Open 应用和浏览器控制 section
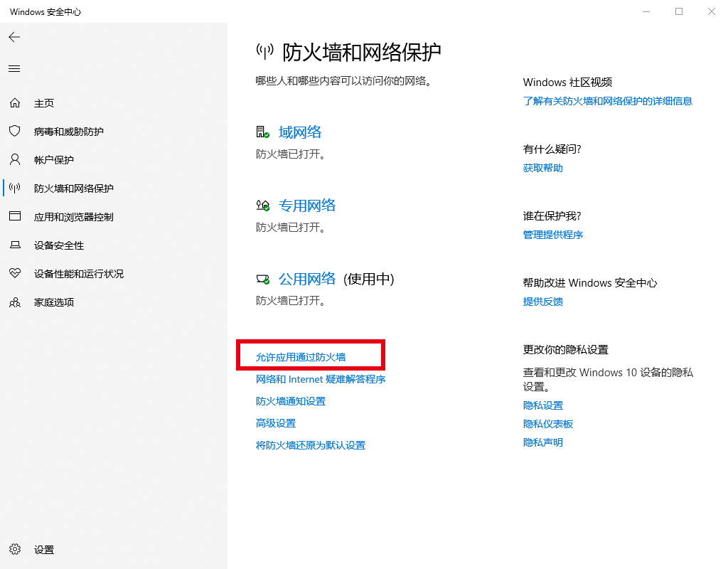This screenshot has height=569, width=728. 74,217
